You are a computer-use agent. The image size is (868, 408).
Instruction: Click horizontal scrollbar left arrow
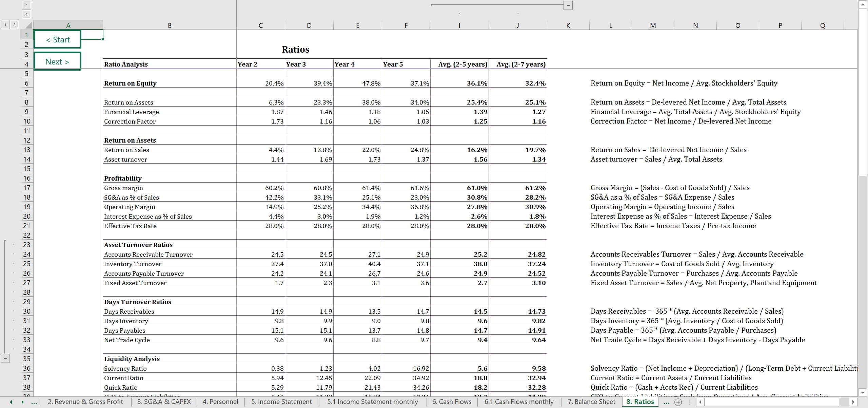click(701, 402)
